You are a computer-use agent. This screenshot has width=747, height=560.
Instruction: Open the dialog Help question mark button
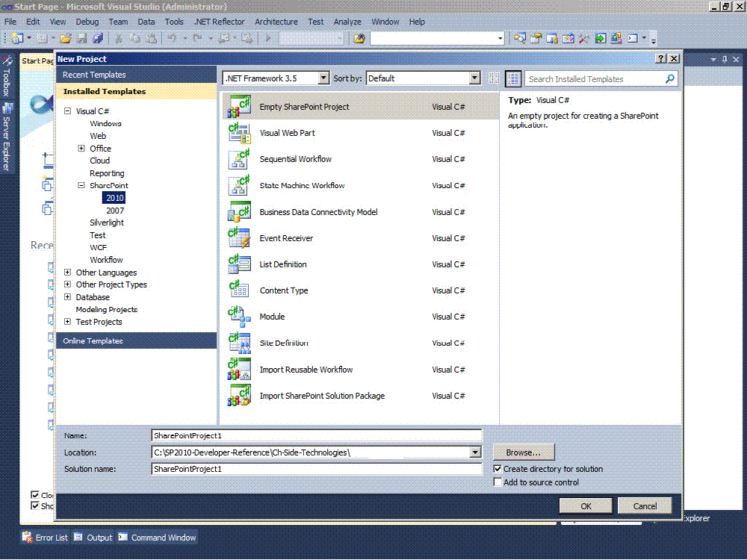click(x=661, y=58)
